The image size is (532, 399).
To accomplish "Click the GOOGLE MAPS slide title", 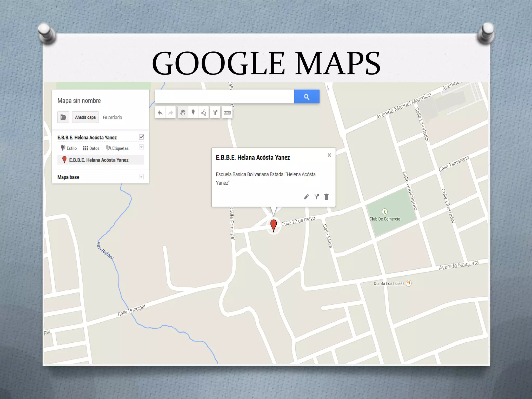I will coord(266,63).
